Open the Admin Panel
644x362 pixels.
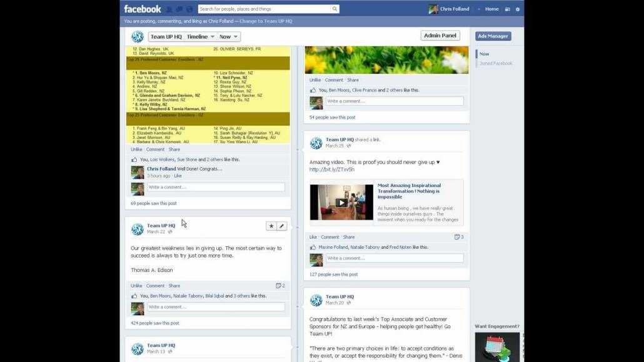tap(440, 36)
